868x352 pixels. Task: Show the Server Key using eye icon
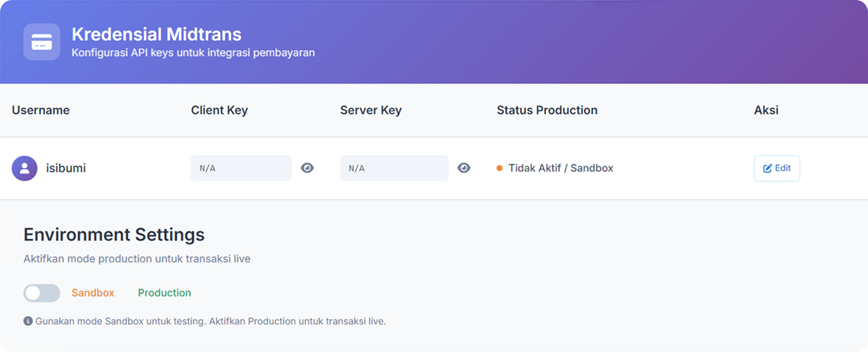pyautogui.click(x=464, y=168)
